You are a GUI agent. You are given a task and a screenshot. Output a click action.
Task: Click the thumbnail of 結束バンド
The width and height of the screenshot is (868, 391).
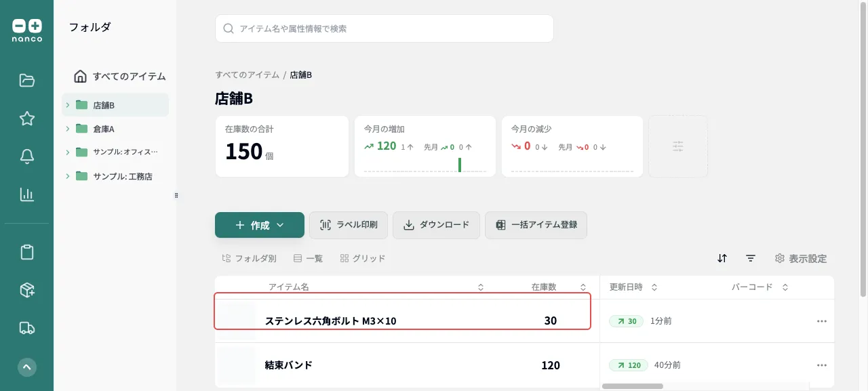point(237,365)
